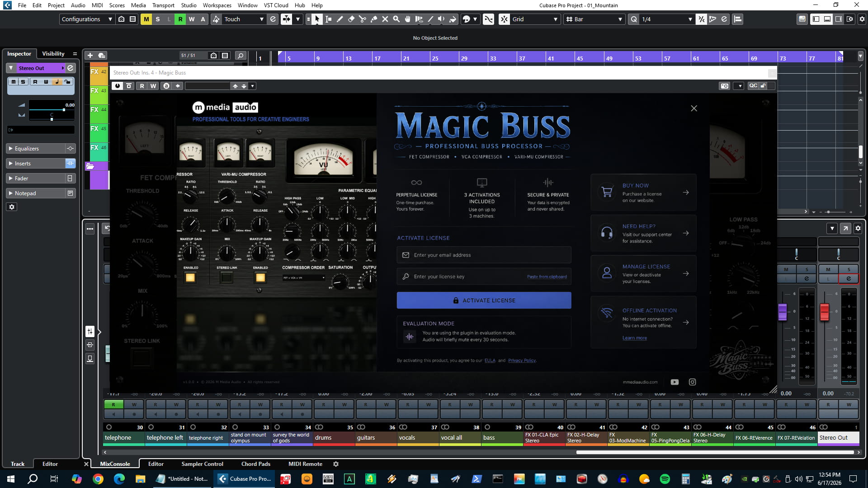Expand the Fader inspector section
868x488 pixels.
pos(36,178)
